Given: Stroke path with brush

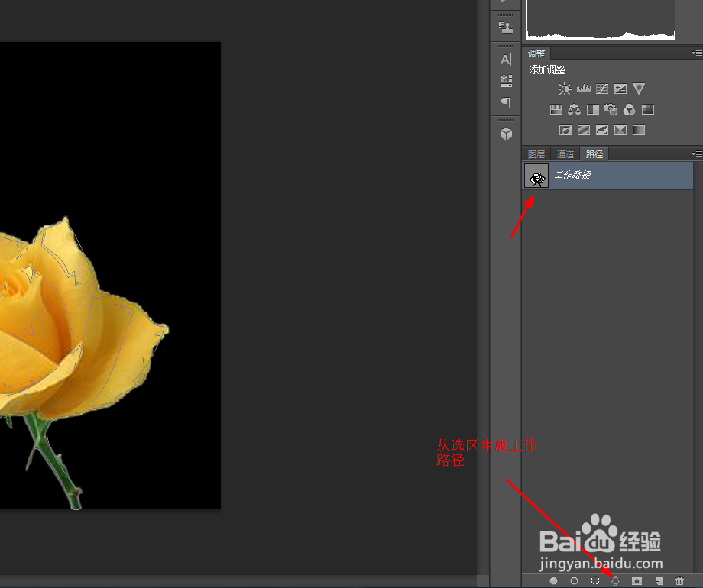Looking at the screenshot, I should (x=574, y=581).
